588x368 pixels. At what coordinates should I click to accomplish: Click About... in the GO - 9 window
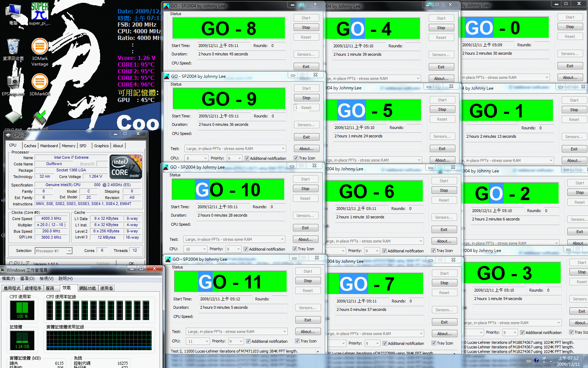[307, 149]
